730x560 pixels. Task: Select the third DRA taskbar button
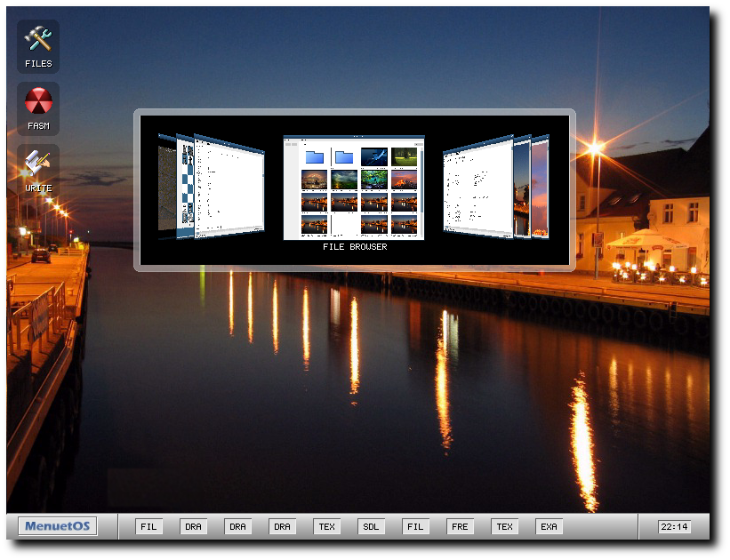[x=282, y=526]
